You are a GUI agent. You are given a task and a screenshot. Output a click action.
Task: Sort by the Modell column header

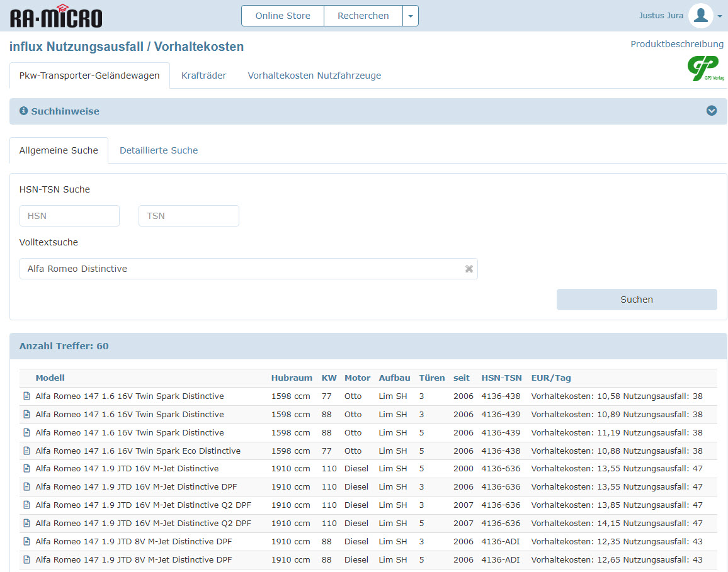(x=50, y=378)
